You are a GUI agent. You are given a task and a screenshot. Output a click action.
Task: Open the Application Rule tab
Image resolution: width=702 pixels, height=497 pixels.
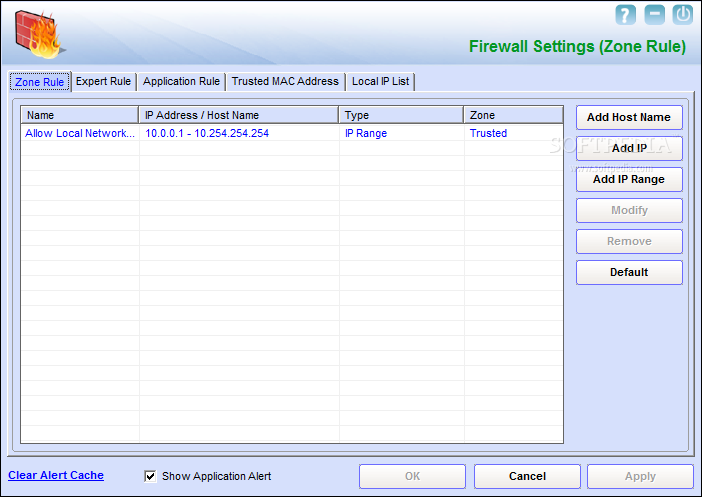coord(181,81)
